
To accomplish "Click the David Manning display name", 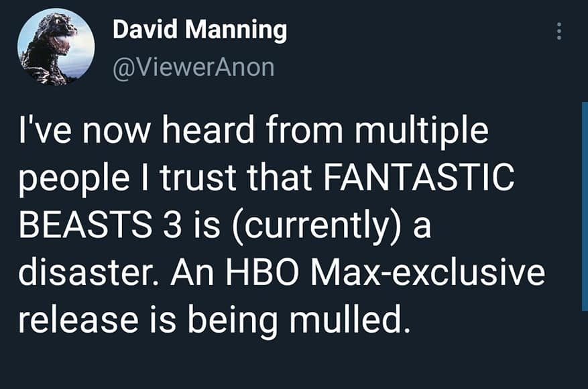I will (200, 30).
